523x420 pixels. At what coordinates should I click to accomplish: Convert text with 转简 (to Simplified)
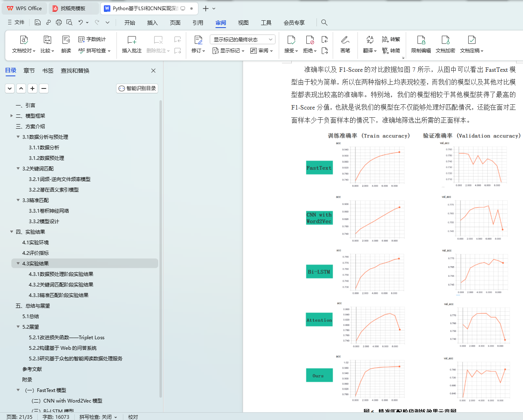391,51
